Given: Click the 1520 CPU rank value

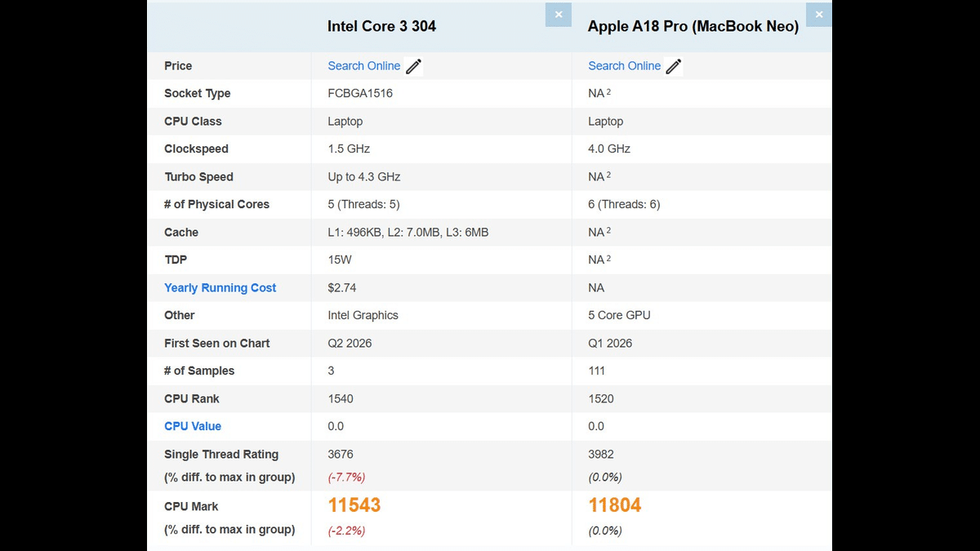Looking at the screenshot, I should point(601,399).
